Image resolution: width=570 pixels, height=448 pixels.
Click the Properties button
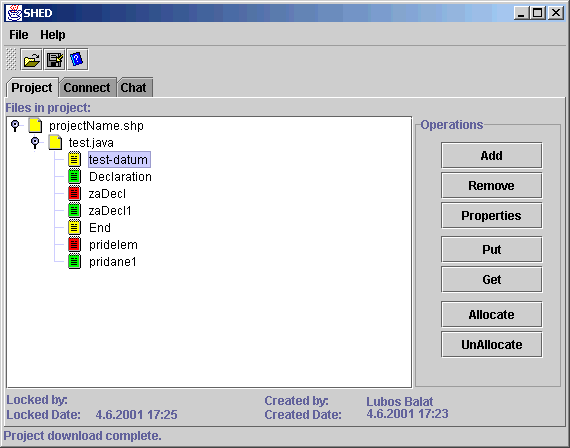tap(491, 216)
